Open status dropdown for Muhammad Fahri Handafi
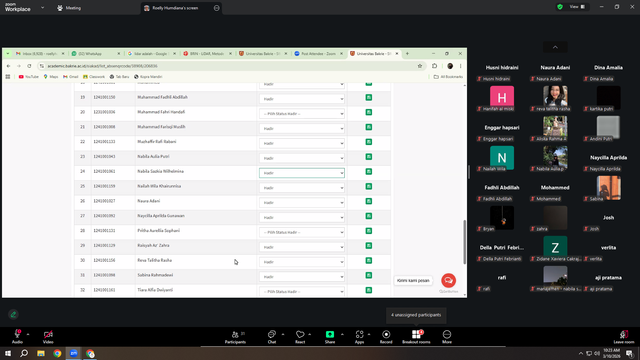 click(x=302, y=113)
